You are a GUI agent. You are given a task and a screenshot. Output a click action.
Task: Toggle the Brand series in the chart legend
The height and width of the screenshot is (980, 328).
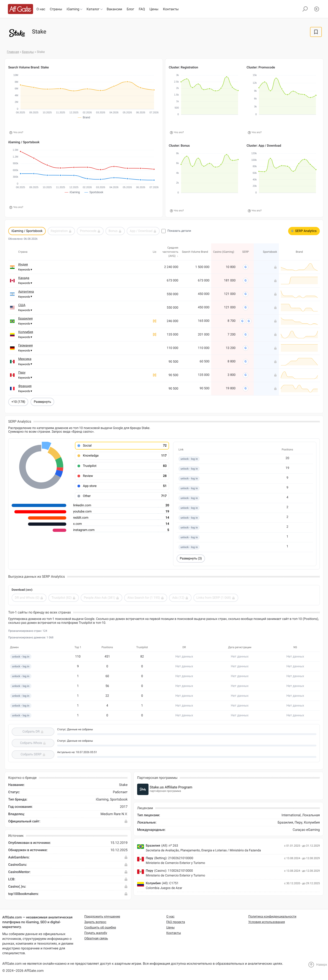[x=84, y=117]
